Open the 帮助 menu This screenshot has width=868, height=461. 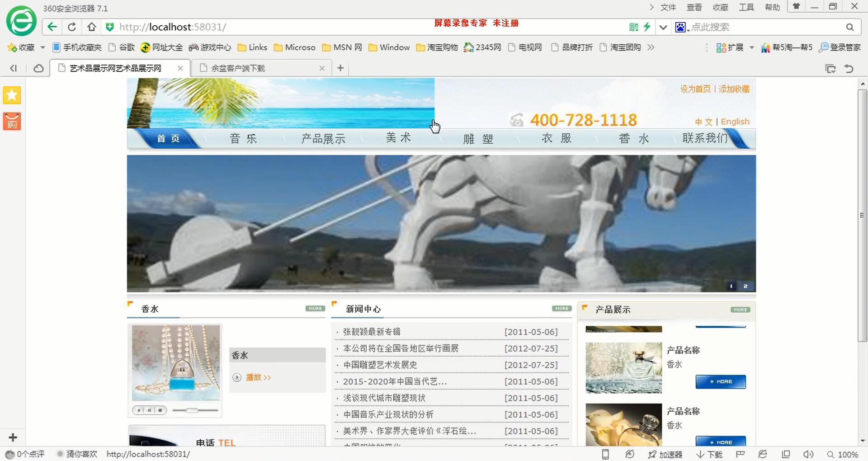click(x=773, y=7)
